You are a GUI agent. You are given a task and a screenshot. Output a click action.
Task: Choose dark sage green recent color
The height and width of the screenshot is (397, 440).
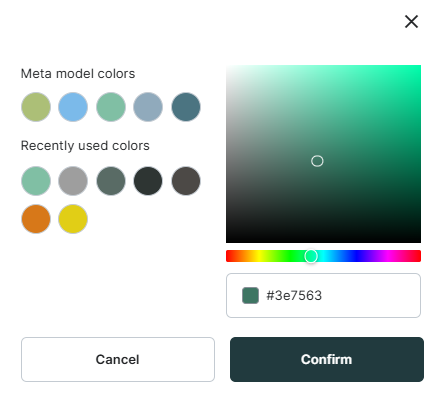click(x=111, y=181)
